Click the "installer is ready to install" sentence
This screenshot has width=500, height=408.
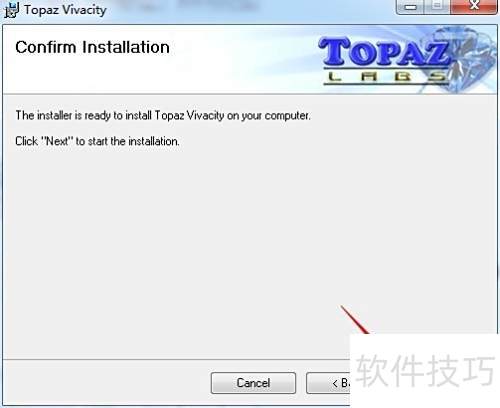point(163,116)
